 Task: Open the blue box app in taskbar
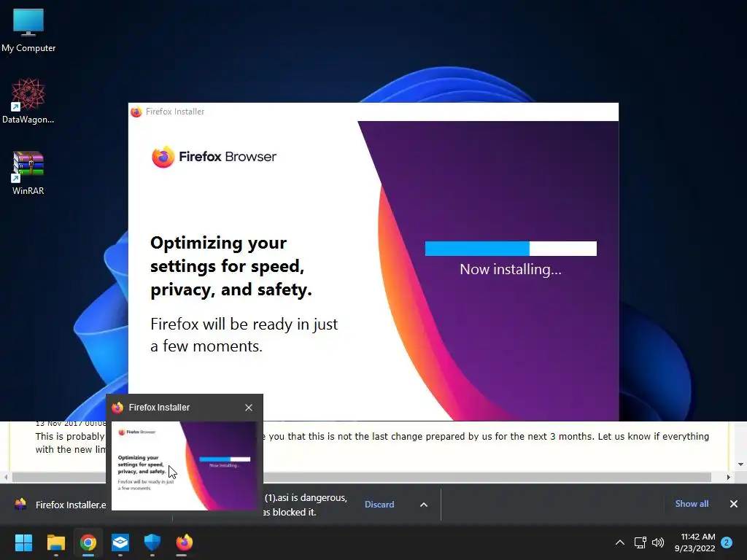click(120, 542)
